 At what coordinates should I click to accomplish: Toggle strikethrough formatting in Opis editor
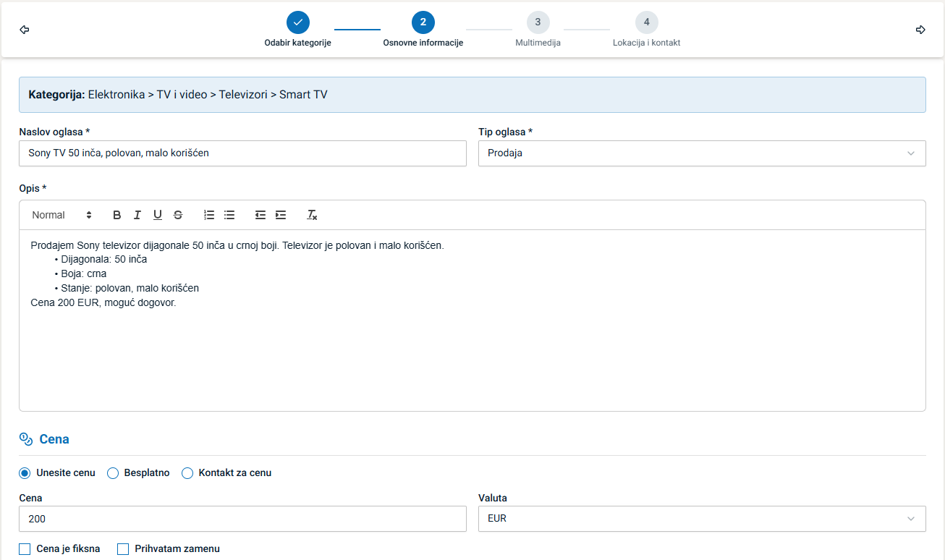point(178,215)
